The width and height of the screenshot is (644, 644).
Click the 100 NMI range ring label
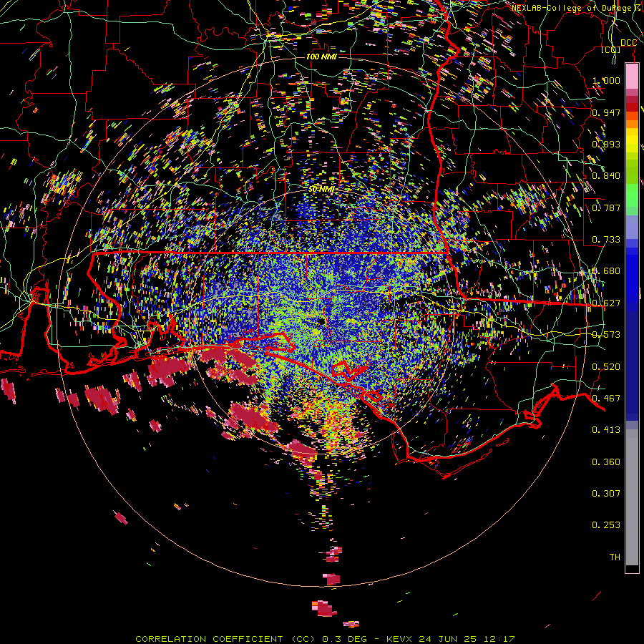(321, 57)
